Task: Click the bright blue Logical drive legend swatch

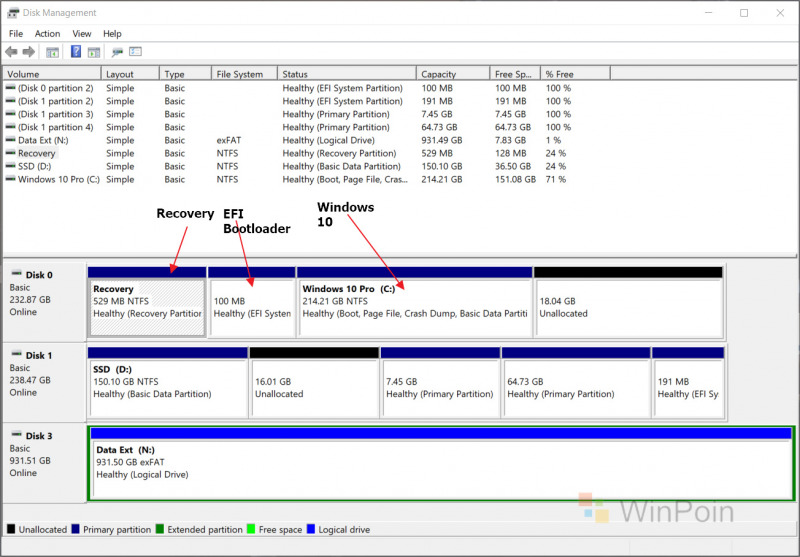Action: [311, 529]
